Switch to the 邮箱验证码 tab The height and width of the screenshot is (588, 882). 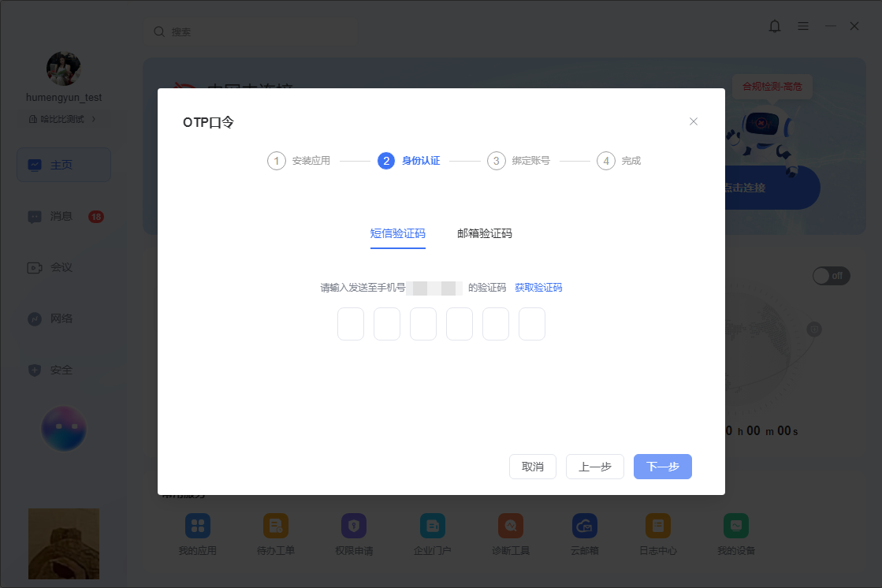coord(484,233)
